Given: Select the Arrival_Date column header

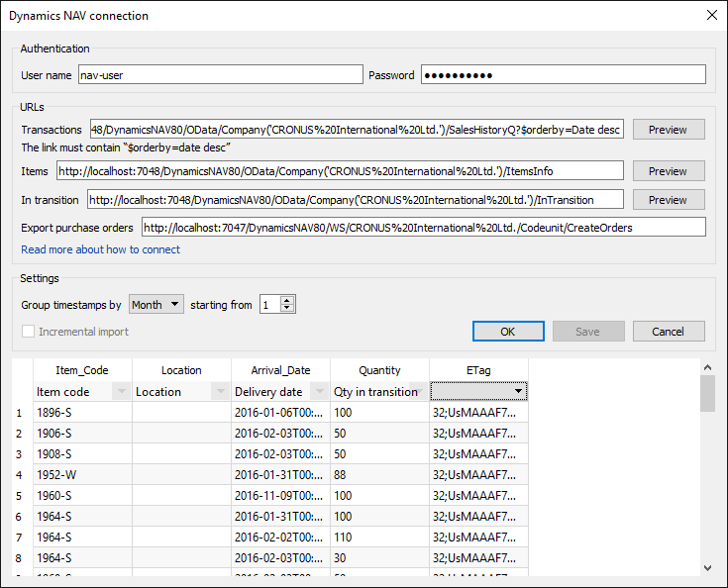Looking at the screenshot, I should [x=280, y=370].
